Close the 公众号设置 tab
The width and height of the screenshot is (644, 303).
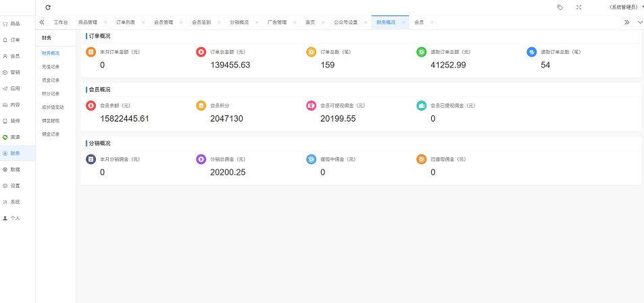tap(366, 22)
